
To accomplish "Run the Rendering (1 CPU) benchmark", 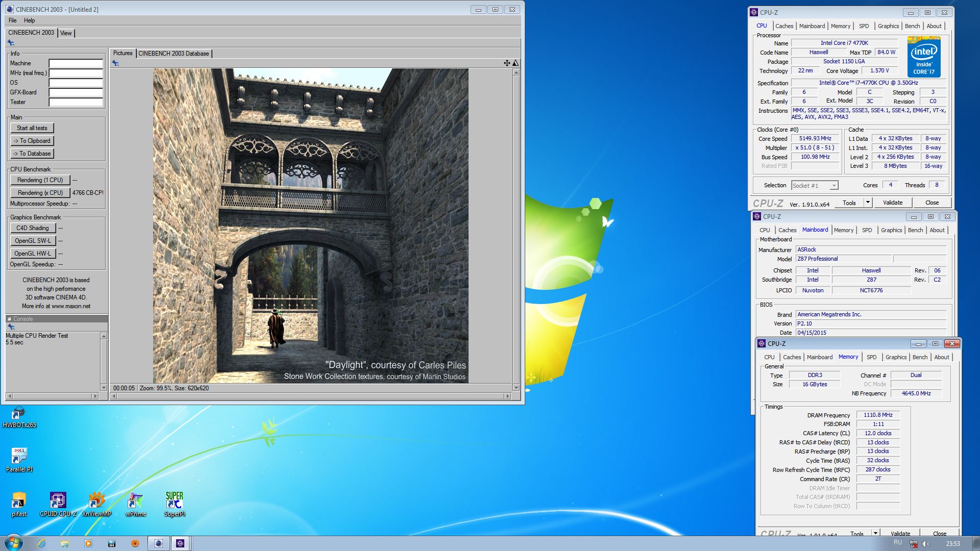I will tap(40, 180).
